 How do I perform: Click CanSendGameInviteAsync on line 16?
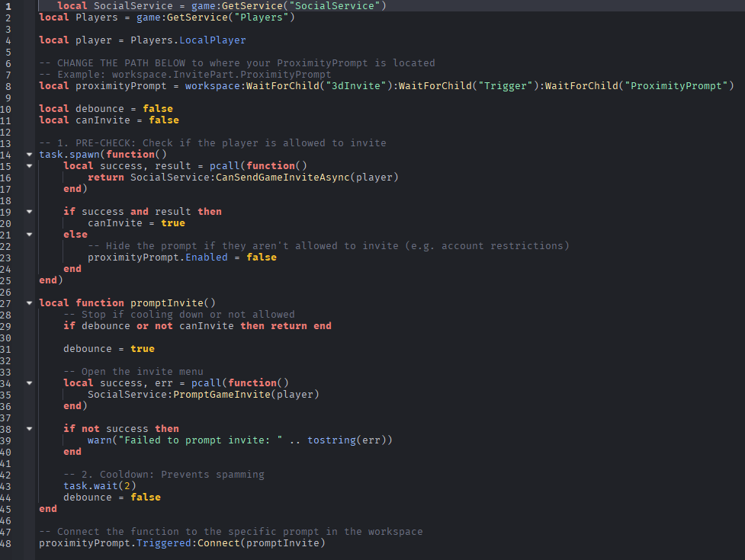pos(283,177)
